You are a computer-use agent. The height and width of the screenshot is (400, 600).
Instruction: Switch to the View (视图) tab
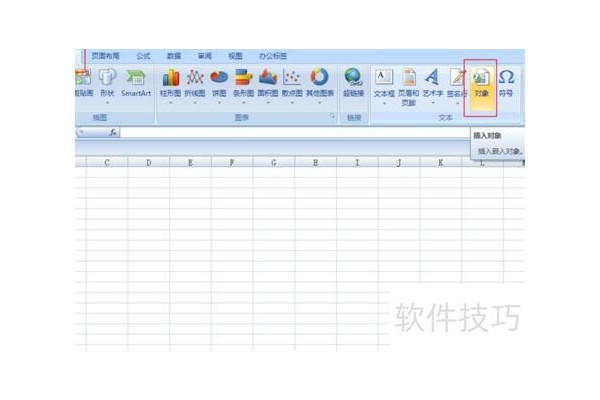pos(235,56)
